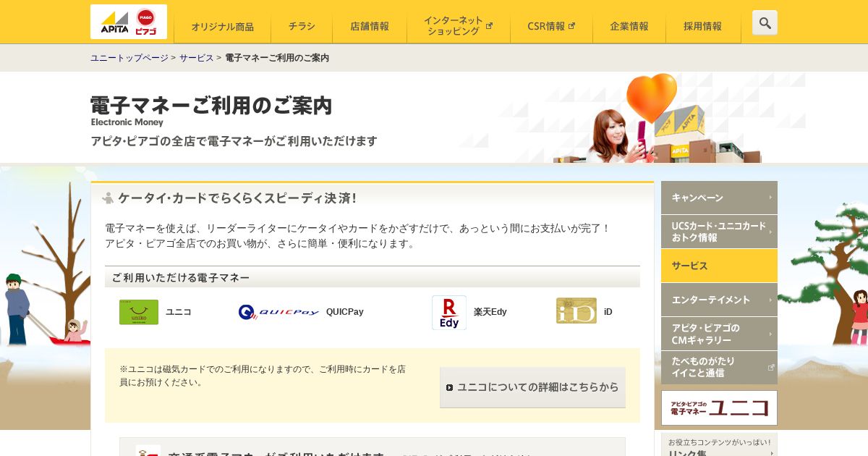Click the QUICPay logo
This screenshot has height=456, width=868.
tap(278, 312)
